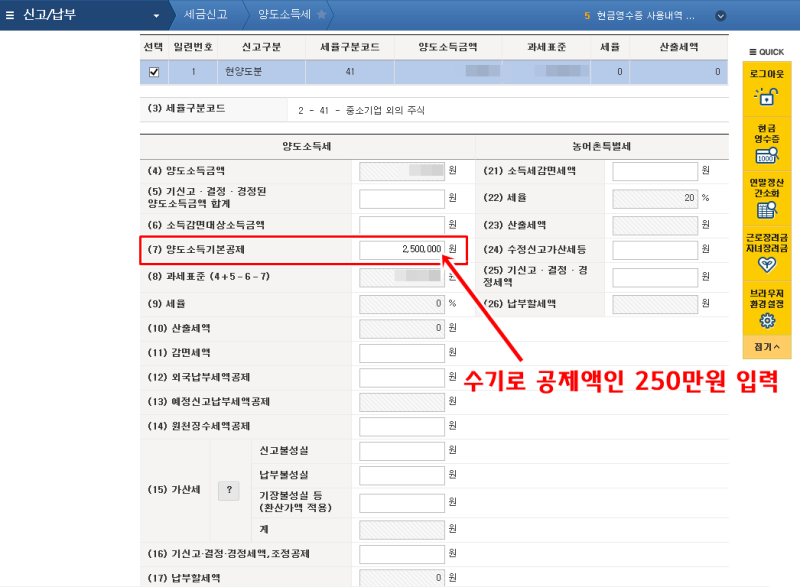
Task: Open the 양도소득세 breadcrumb tab
Action: coord(284,15)
